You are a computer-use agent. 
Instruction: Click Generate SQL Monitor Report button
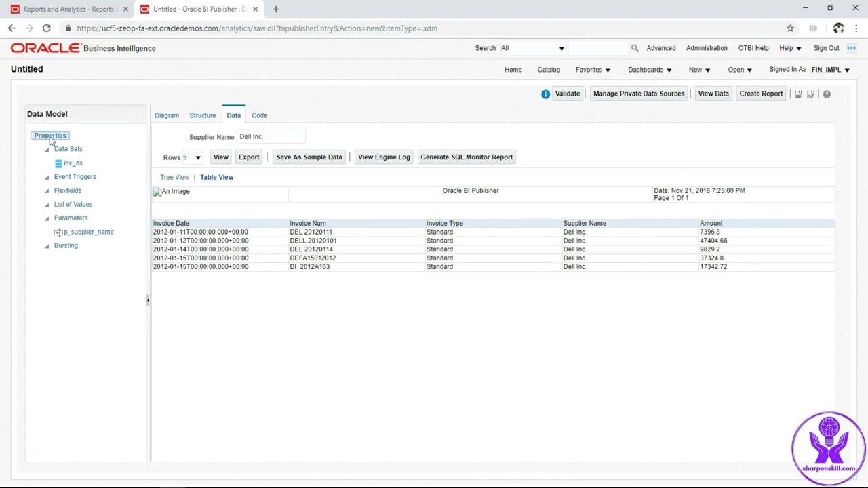(467, 157)
